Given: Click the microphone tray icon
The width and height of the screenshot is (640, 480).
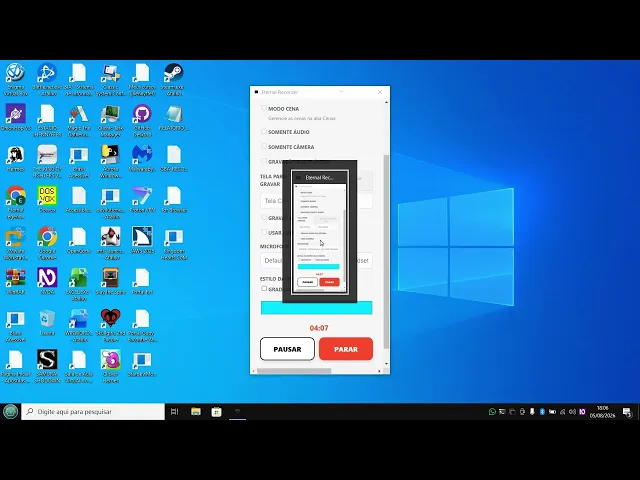Looking at the screenshot, I should tap(532, 412).
